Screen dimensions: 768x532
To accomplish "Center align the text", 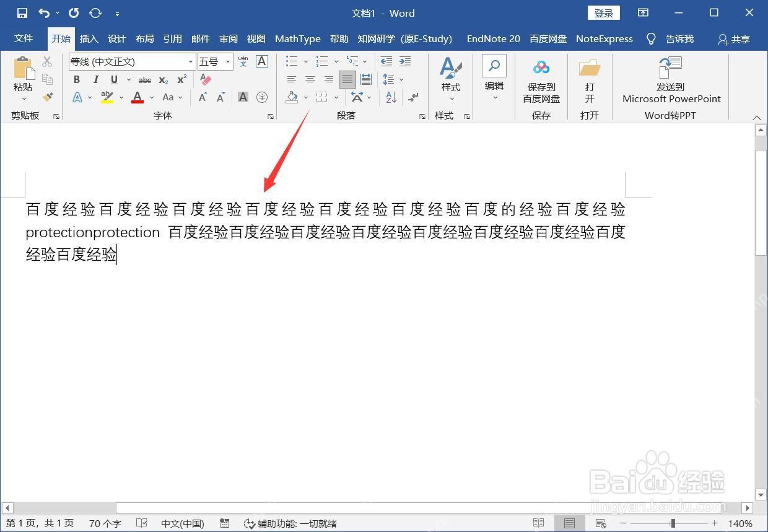I will 310,79.
